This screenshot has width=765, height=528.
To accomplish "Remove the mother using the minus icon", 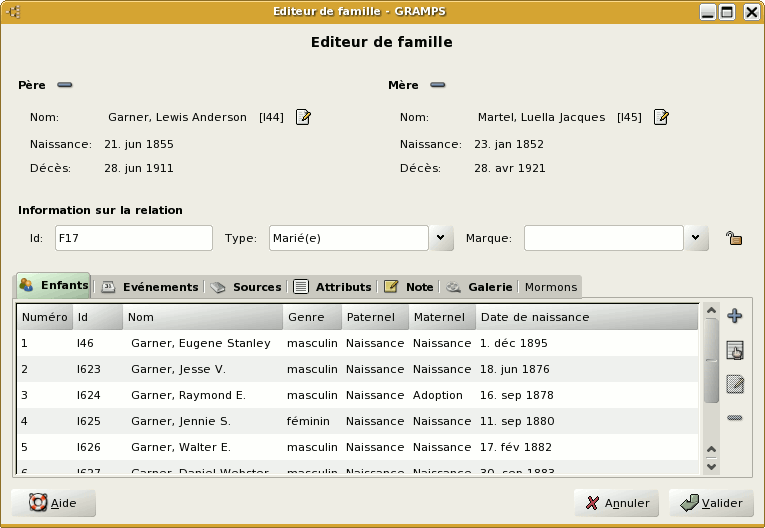I will point(438,85).
